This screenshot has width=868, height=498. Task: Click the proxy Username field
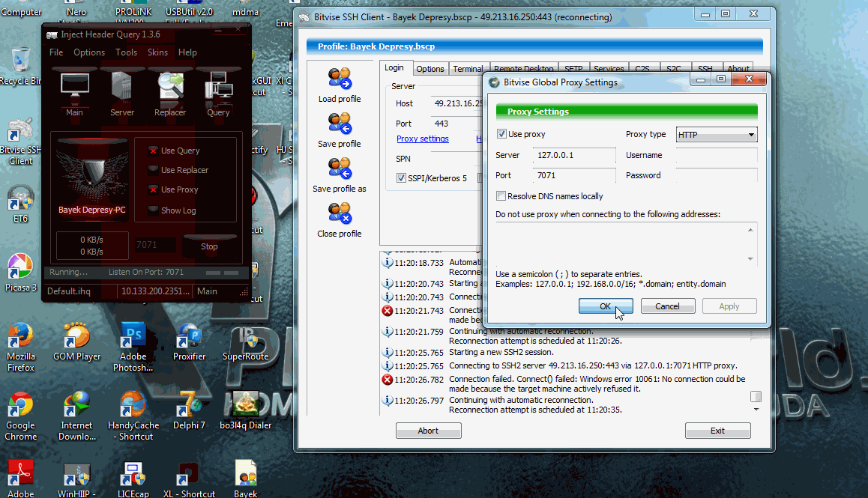tap(717, 156)
